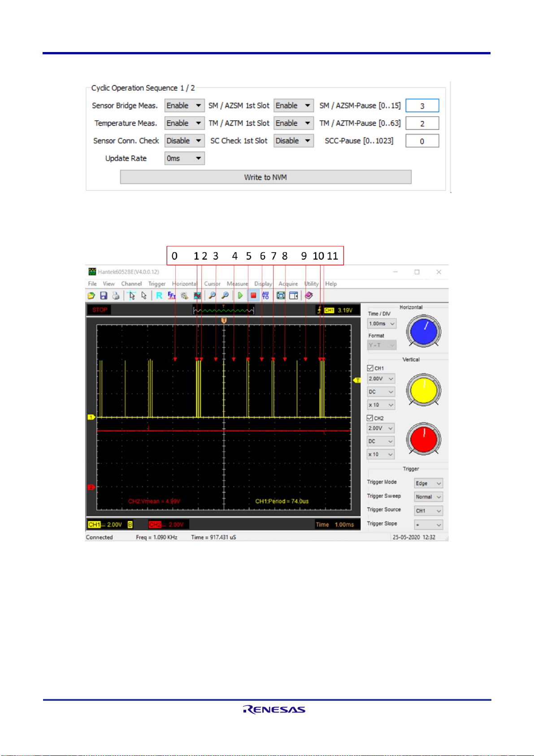Open Trigger Slope dropdown
Image resolution: width=534 pixels, height=756 pixels.
[x=429, y=524]
